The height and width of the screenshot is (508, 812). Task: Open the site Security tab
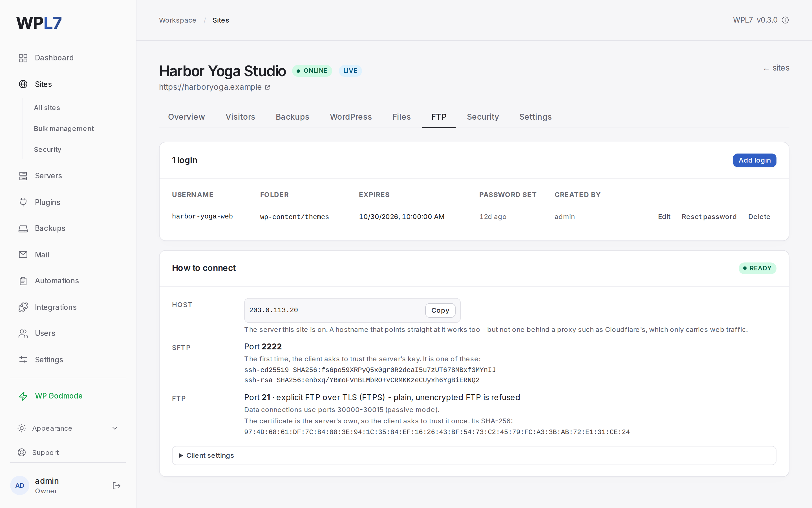pyautogui.click(x=482, y=117)
